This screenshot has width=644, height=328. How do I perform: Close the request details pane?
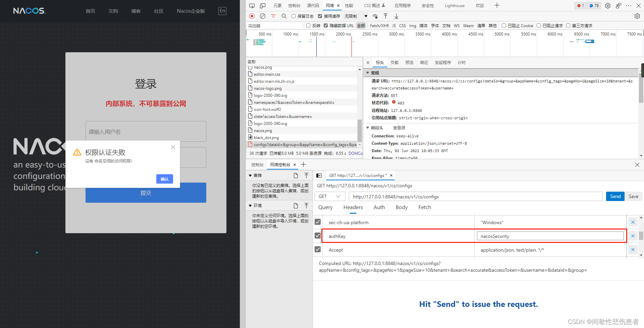click(368, 63)
